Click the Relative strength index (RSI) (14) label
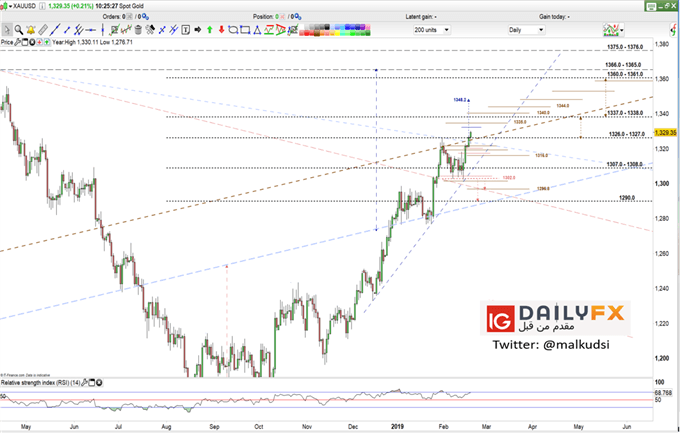This screenshot has width=680, height=433. 41,383
